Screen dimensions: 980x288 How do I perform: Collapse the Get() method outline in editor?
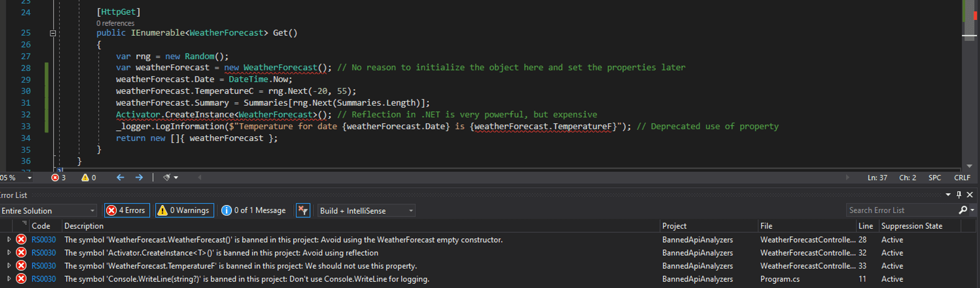pyautogui.click(x=53, y=33)
